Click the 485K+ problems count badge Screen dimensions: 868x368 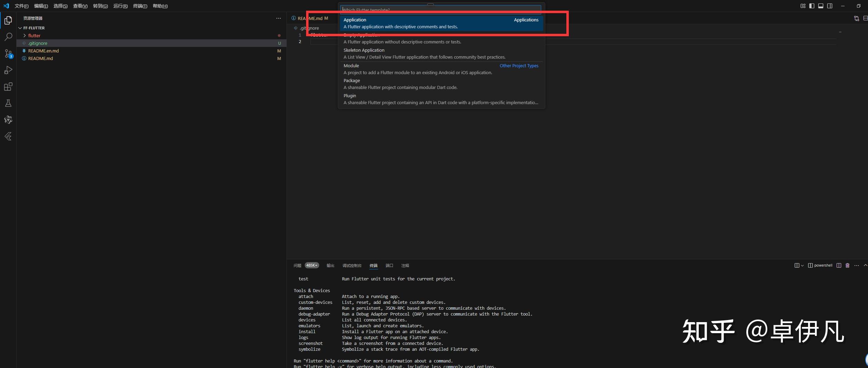[x=311, y=265]
